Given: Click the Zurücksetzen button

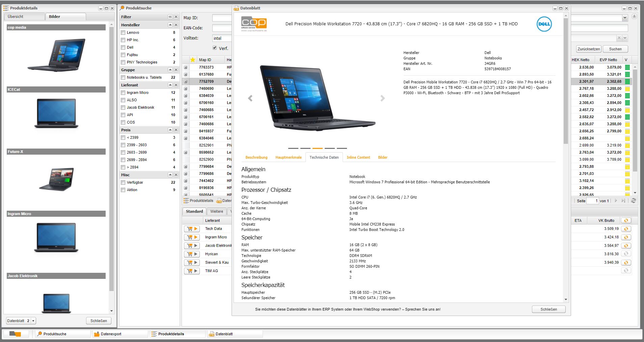Looking at the screenshot, I should (x=589, y=49).
